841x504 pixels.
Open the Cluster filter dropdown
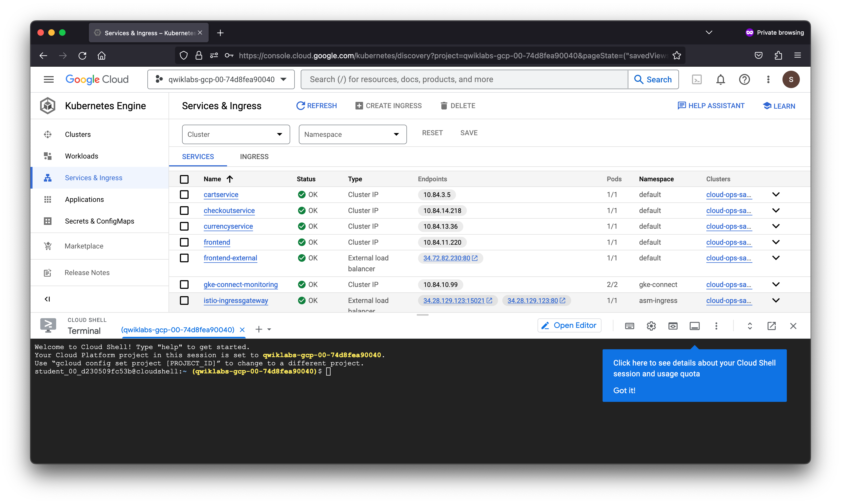(x=236, y=134)
